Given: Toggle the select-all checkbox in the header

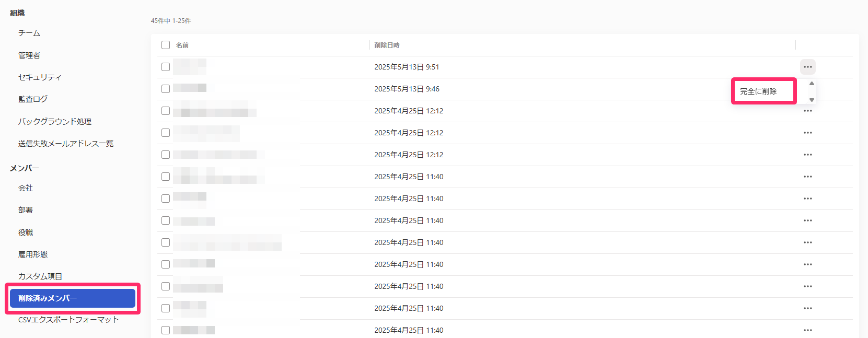Looking at the screenshot, I should (166, 45).
